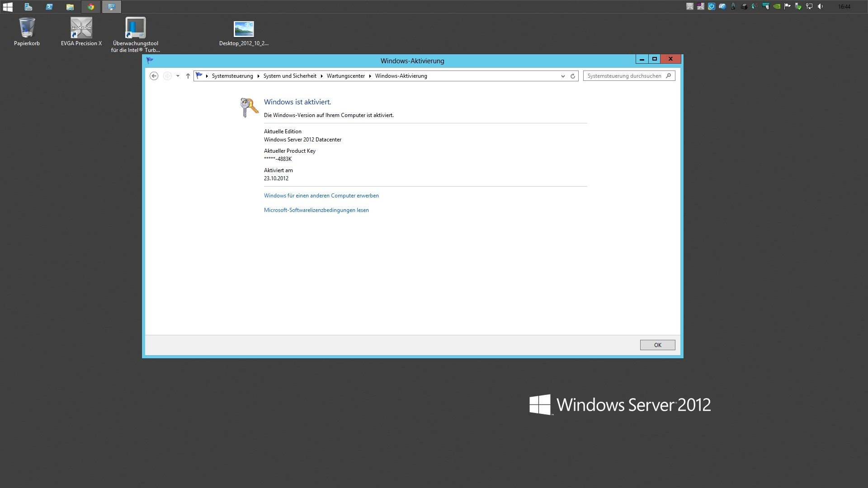Open File Explorer from the taskbar
This screenshot has width=868, height=488.
pos(70,7)
